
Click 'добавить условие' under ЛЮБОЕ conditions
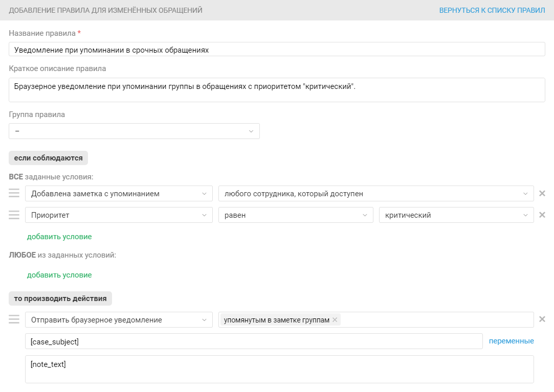[x=59, y=275]
